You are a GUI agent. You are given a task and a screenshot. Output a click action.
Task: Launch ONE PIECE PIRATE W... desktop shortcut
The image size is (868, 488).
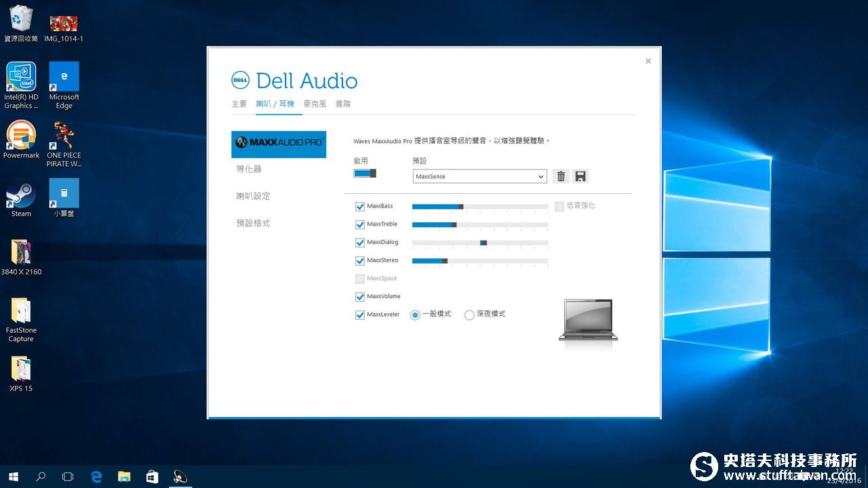64,144
